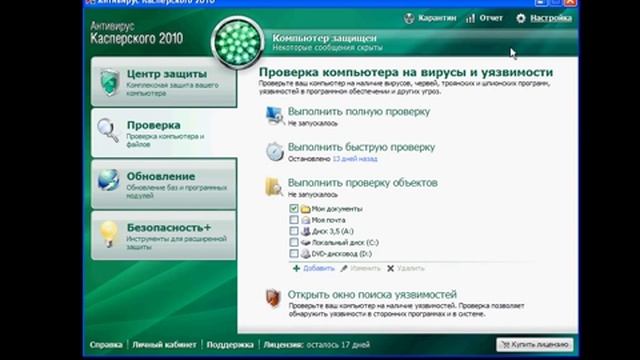Click the Лицензия: осталось 17 дней link
The width and height of the screenshot is (640, 360).
point(316,345)
